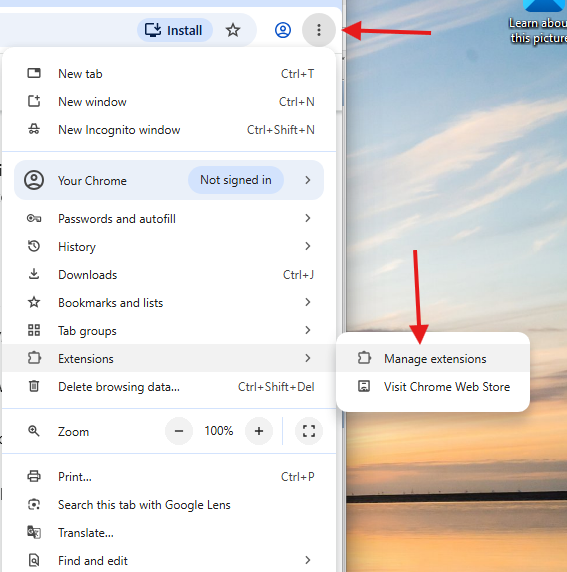Click the Not signed in badge

pyautogui.click(x=236, y=180)
